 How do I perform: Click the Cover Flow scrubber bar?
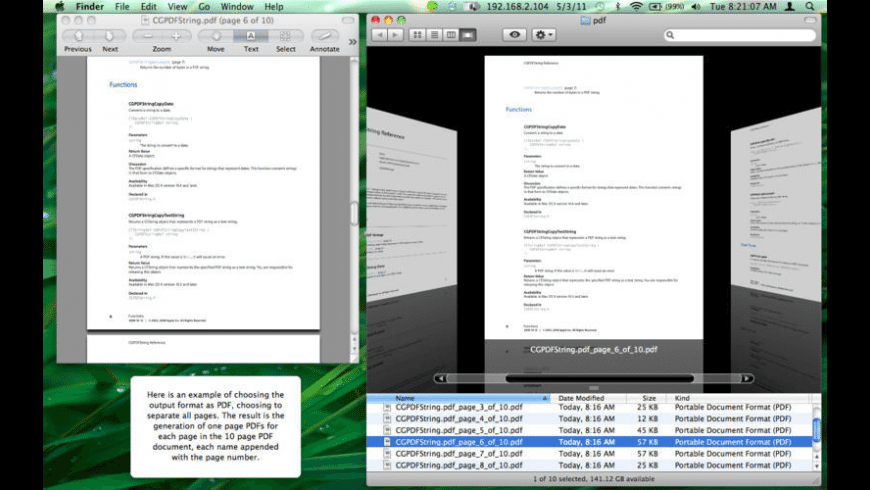point(599,378)
